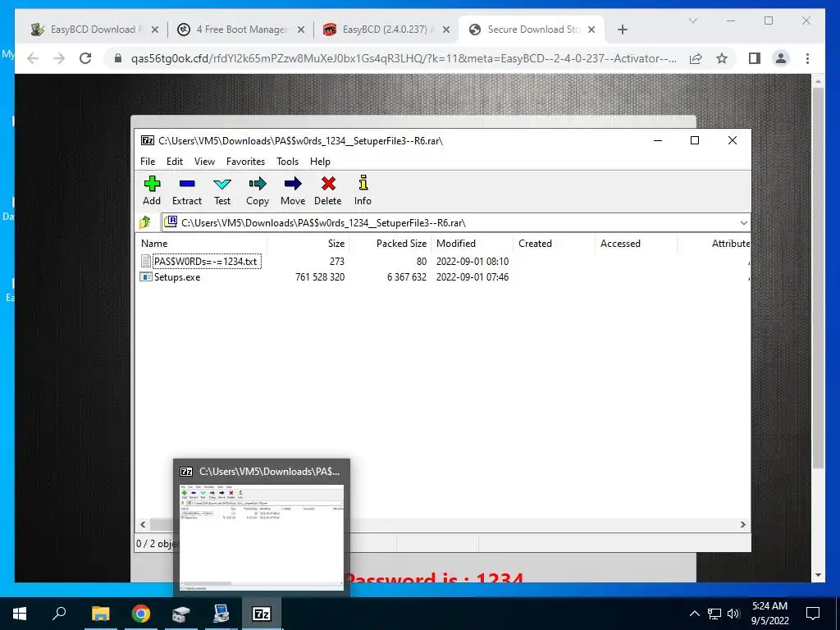This screenshot has width=840, height=630.
Task: Open Chrome from the taskbar
Action: click(x=141, y=614)
